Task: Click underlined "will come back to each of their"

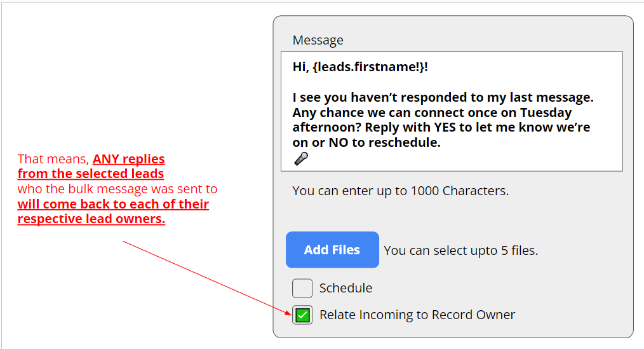Action: pos(113,204)
